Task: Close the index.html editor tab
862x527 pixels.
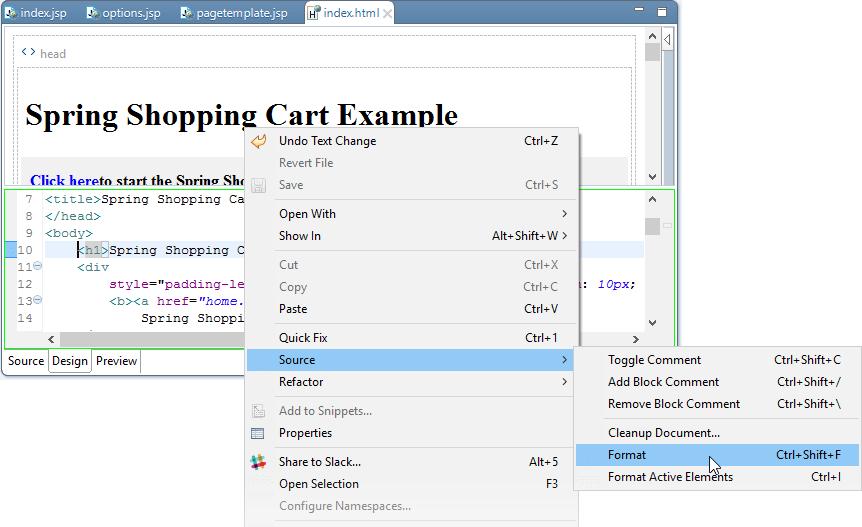Action: (387, 13)
